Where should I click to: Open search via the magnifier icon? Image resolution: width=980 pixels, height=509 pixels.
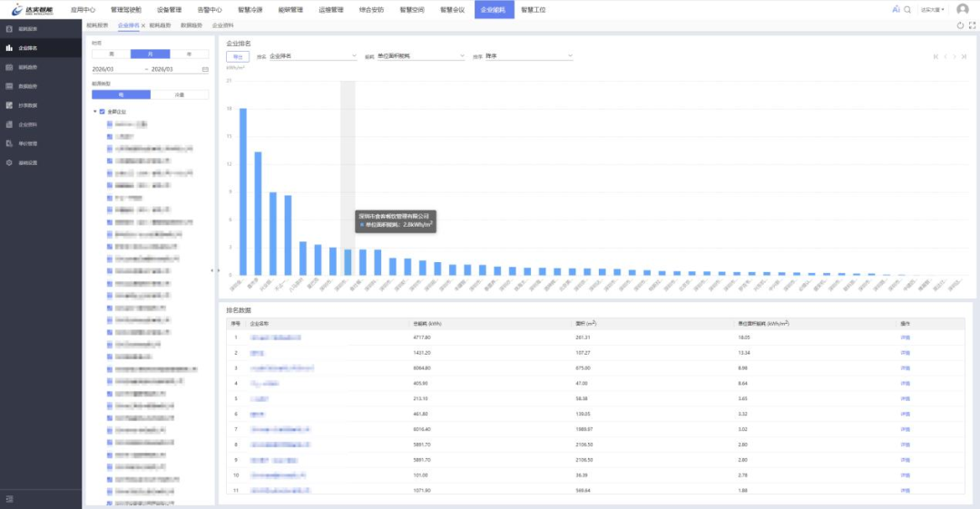coord(907,9)
